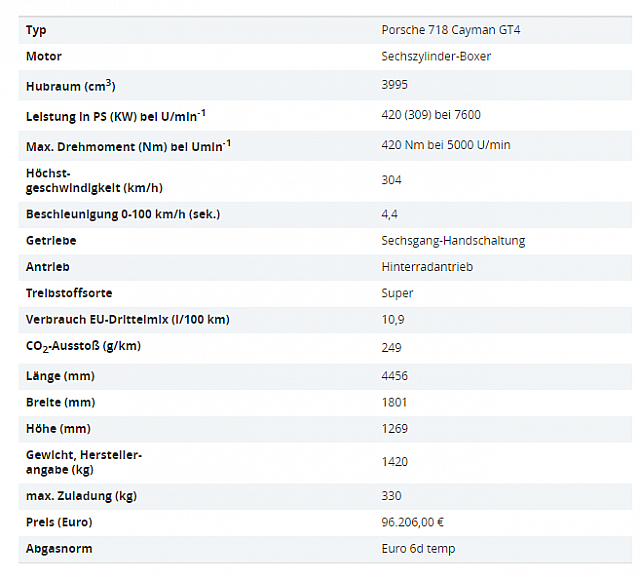Screen dimensions: 640x580
Task: Click the 'Getriebe' label
Action: (51, 241)
